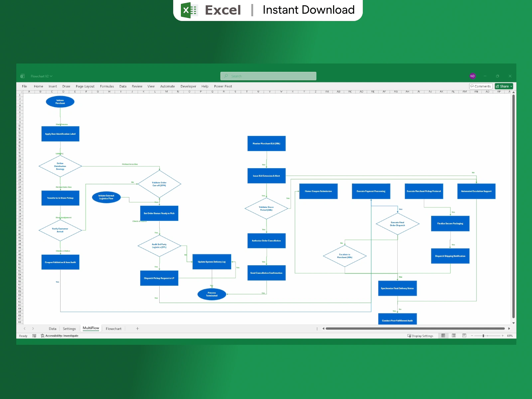Add a new sheet with plus icon
This screenshot has height=399, width=532.
pos(137,329)
